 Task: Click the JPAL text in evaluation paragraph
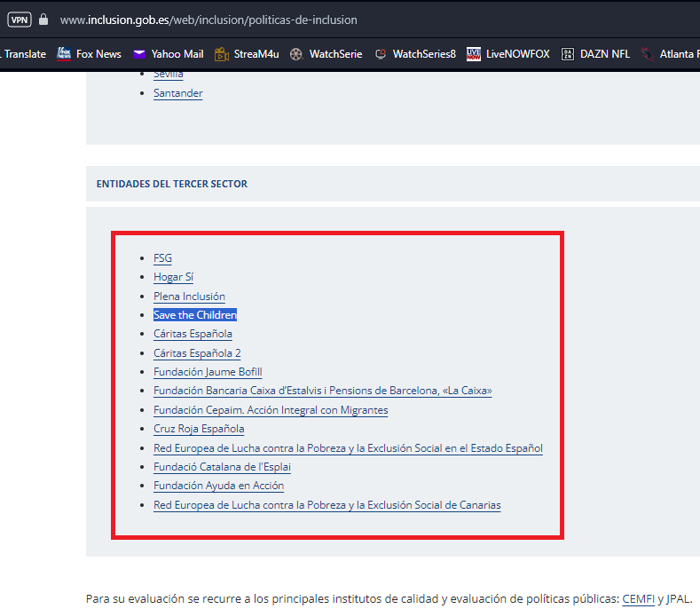coord(677,598)
